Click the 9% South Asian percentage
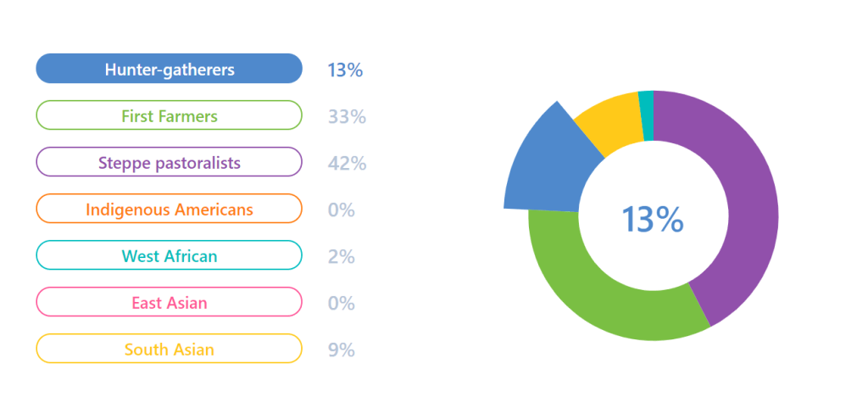Image resolution: width=868 pixels, height=414 pixels. tap(341, 350)
